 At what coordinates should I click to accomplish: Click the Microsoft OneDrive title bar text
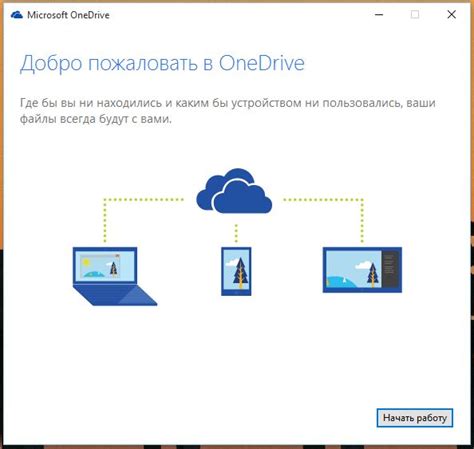pyautogui.click(x=68, y=15)
